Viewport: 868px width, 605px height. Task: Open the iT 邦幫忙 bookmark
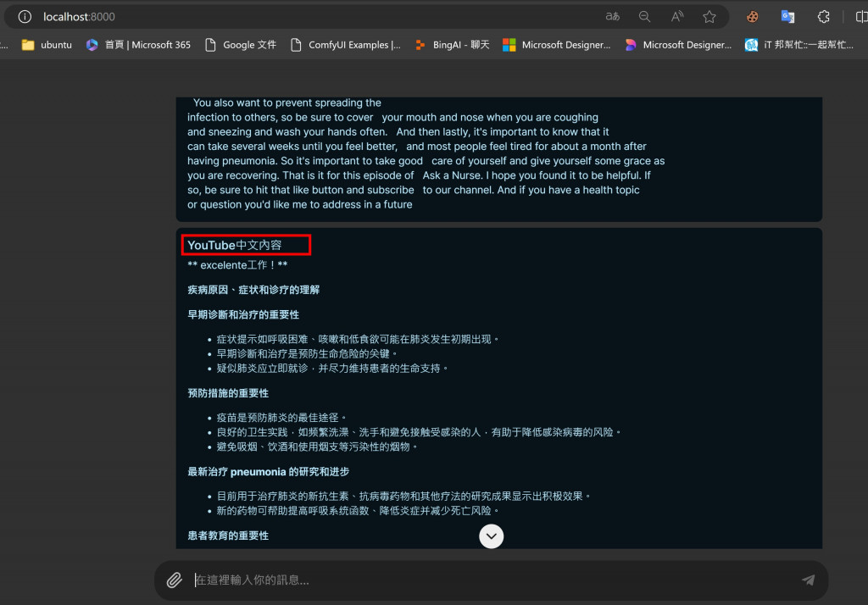click(798, 45)
